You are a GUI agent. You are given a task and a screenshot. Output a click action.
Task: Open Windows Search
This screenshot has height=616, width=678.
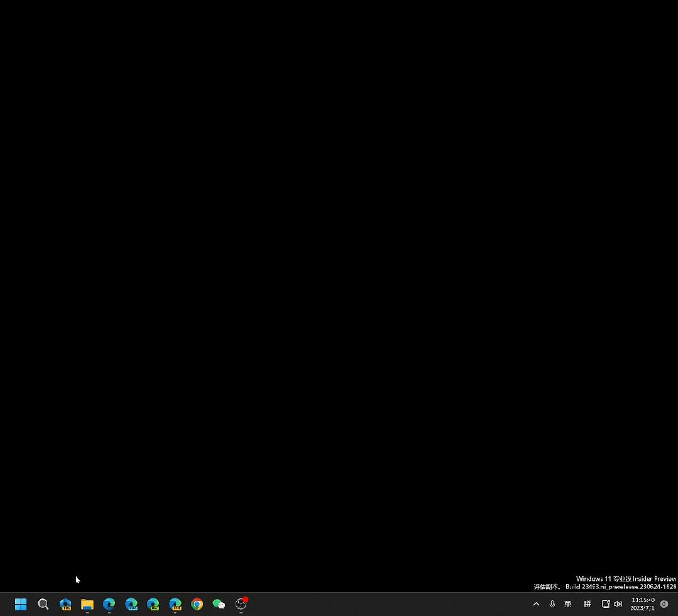pyautogui.click(x=43, y=604)
